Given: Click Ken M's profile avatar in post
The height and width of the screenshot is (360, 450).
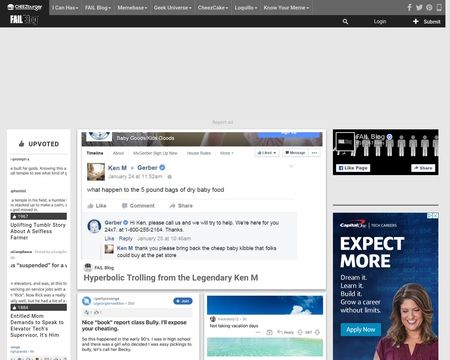Looking at the screenshot, I should (96, 172).
